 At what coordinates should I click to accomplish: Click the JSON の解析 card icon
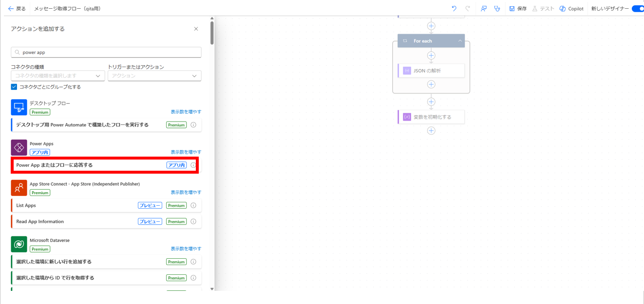point(407,71)
